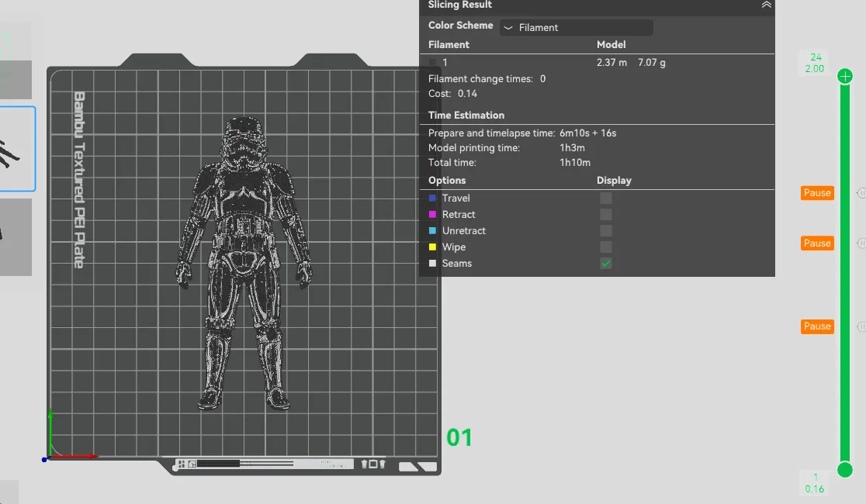This screenshot has height=504, width=866.
Task: Click the Filament column header
Action: click(x=449, y=45)
